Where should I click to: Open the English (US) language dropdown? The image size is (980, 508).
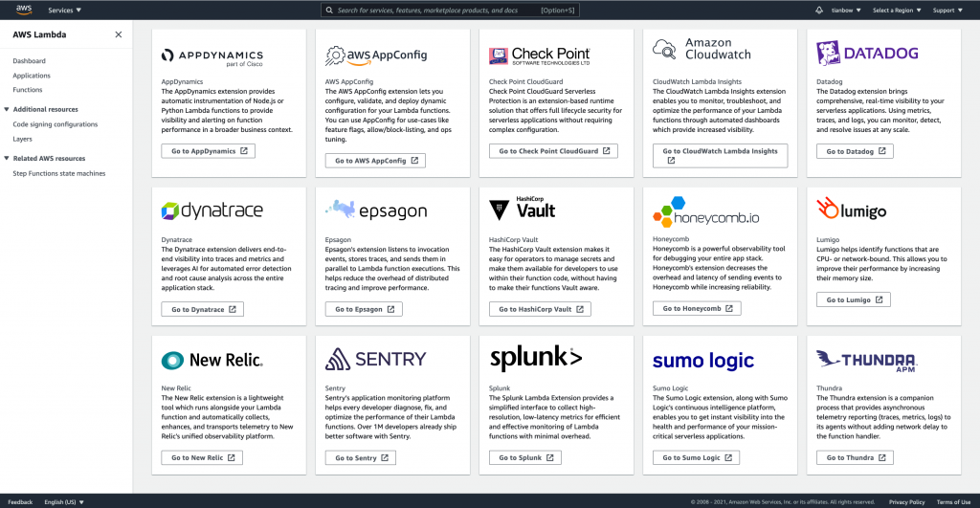pos(64,501)
